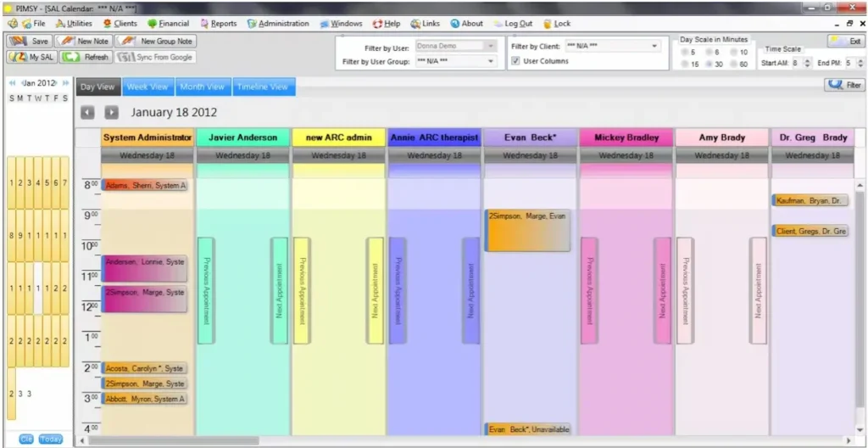The image size is (868, 448).
Task: Switch to the Timeline View tab
Action: click(x=264, y=87)
